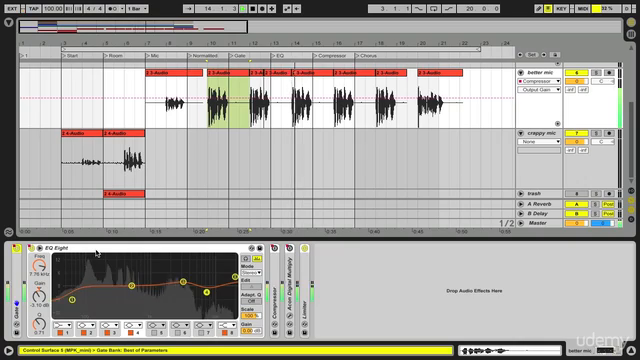Expand the A Reverb return track

(520, 204)
